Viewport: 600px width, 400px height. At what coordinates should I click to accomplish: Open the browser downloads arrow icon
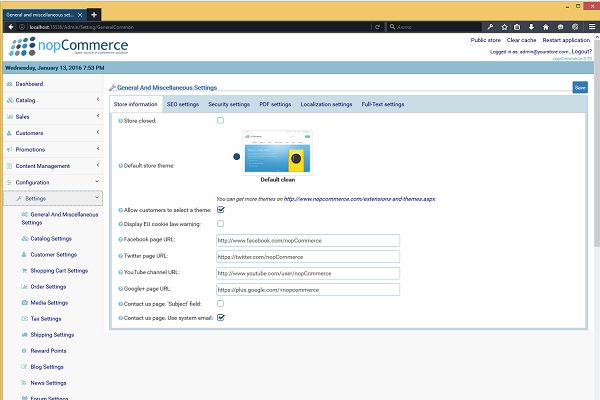click(537, 27)
